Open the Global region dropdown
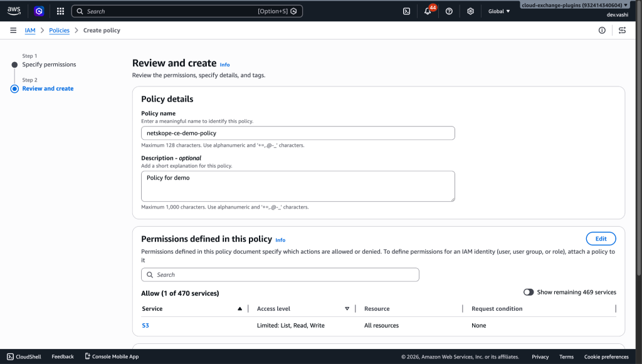 (x=499, y=11)
